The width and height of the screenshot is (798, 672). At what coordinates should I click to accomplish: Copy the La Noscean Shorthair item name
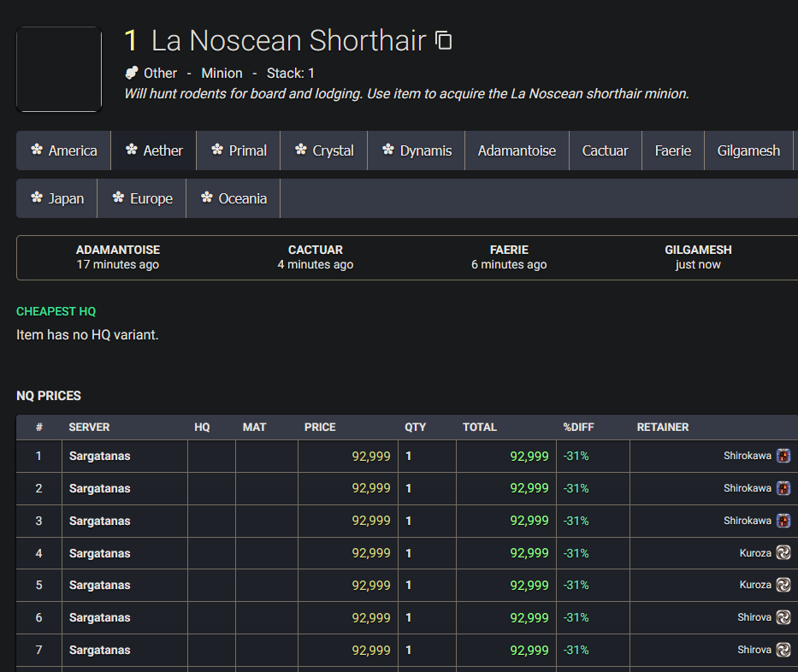coord(443,41)
